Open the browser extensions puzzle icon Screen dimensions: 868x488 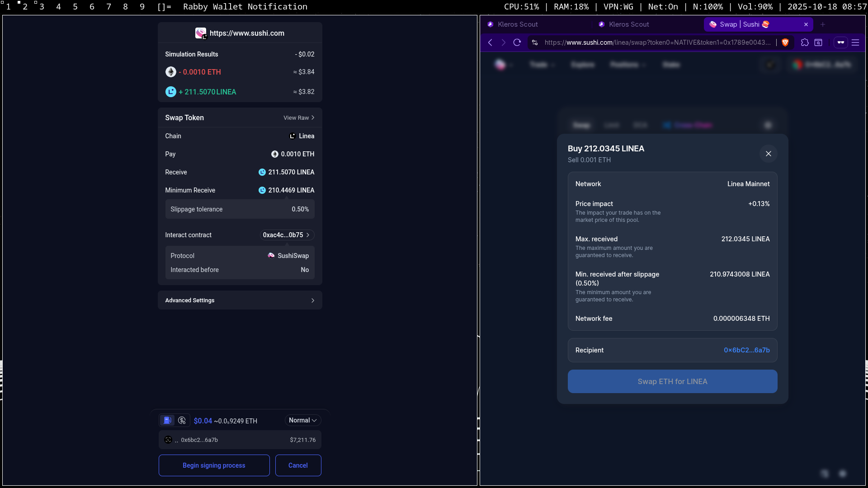(x=805, y=42)
